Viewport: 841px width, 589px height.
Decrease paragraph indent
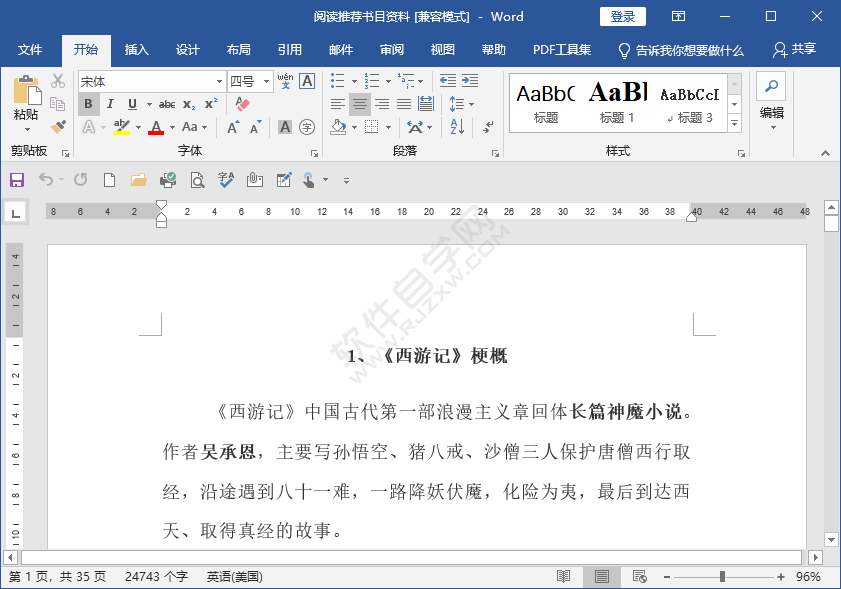[x=447, y=81]
